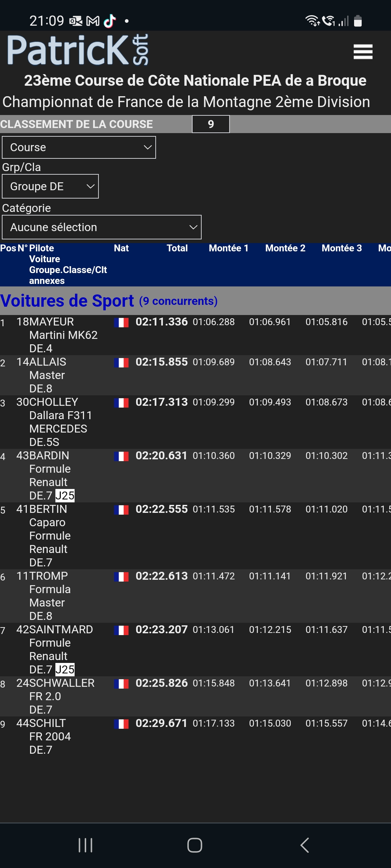The image size is (391, 868).
Task: Open the Course dropdown
Action: coord(79,148)
